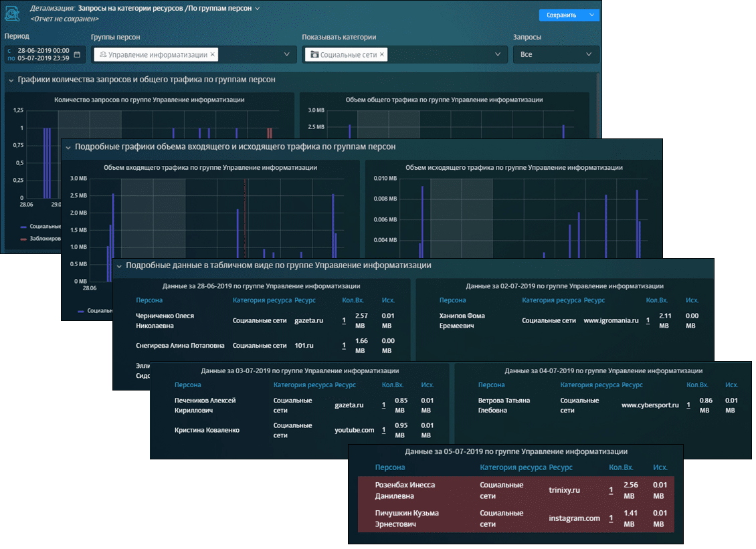Screen dimensions: 756x549
Task: Collapse the Графики количества запросов section
Action: click(x=11, y=80)
